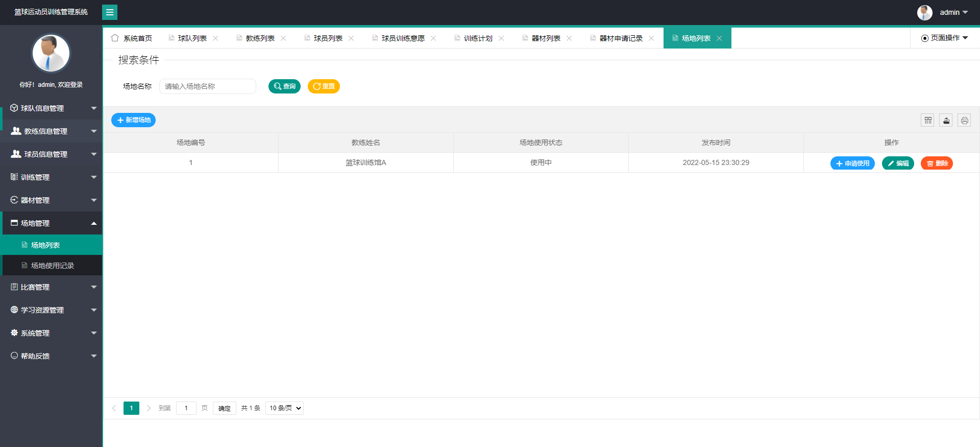Select 场地列表 in sidebar submenu
Screen dimensions: 980x447
pyautogui.click(x=52, y=245)
